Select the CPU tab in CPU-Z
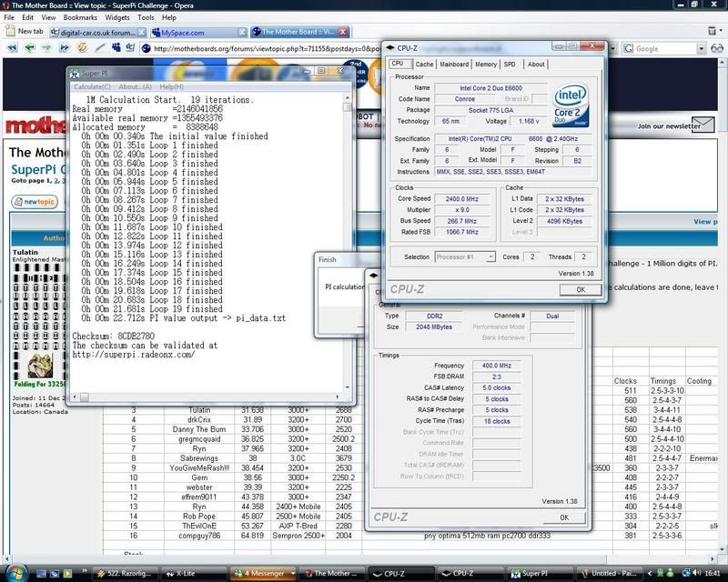The height and width of the screenshot is (582, 728). click(x=399, y=64)
